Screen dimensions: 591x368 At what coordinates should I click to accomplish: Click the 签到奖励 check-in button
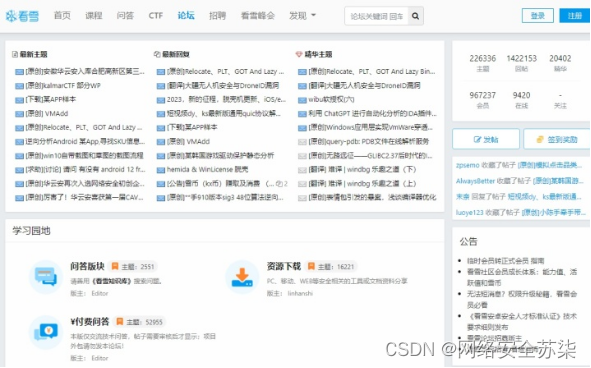[x=557, y=140]
